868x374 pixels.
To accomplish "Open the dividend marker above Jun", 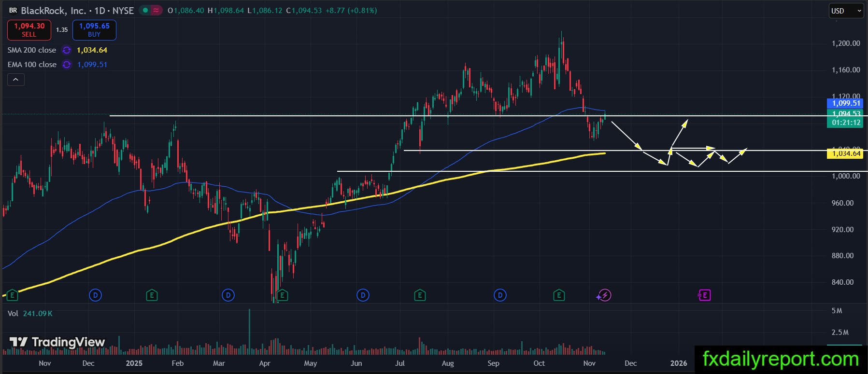I will [x=363, y=295].
